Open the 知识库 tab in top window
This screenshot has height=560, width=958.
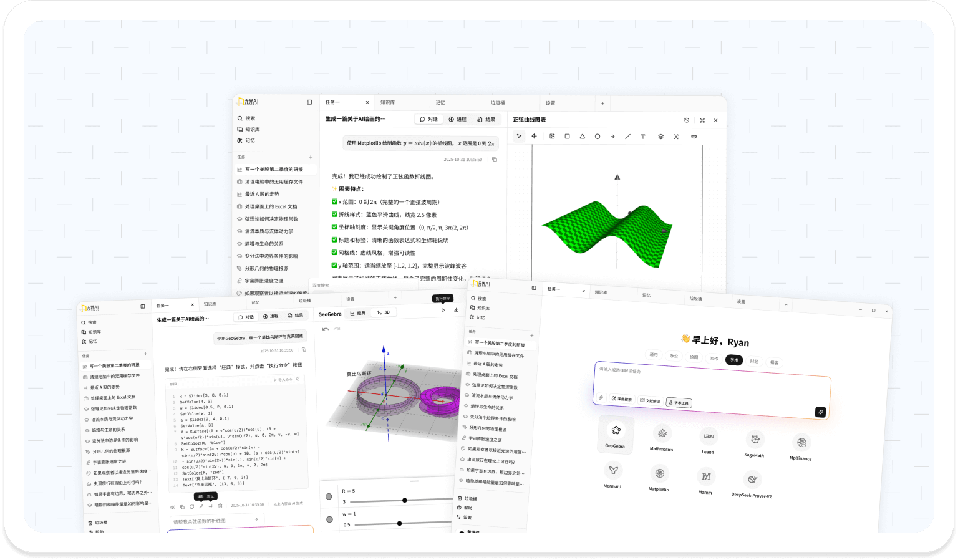click(388, 102)
